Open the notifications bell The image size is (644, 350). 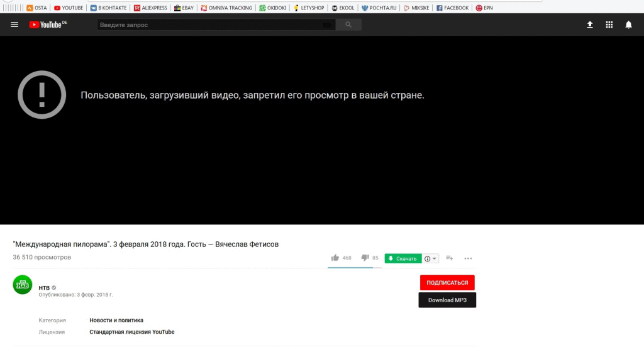coord(628,25)
